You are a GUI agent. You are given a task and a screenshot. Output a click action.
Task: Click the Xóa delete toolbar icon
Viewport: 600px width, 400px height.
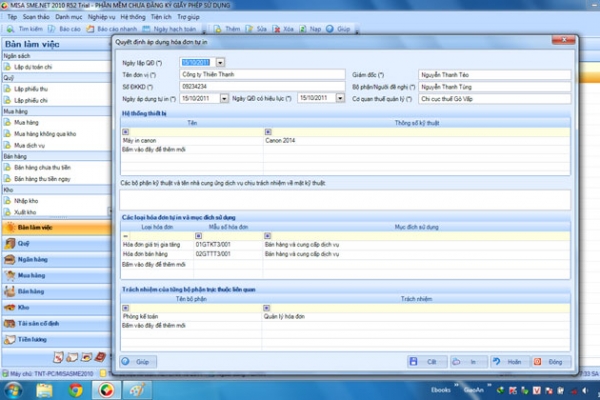tap(283, 31)
